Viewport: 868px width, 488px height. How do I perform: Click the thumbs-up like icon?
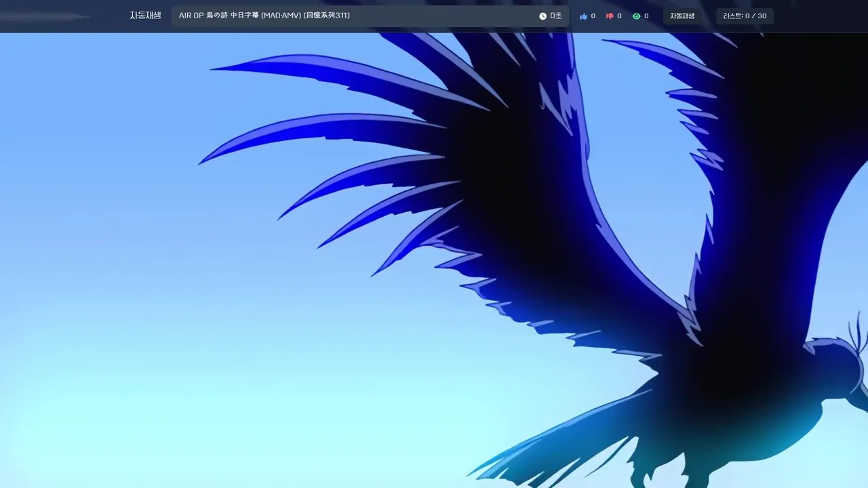(583, 16)
